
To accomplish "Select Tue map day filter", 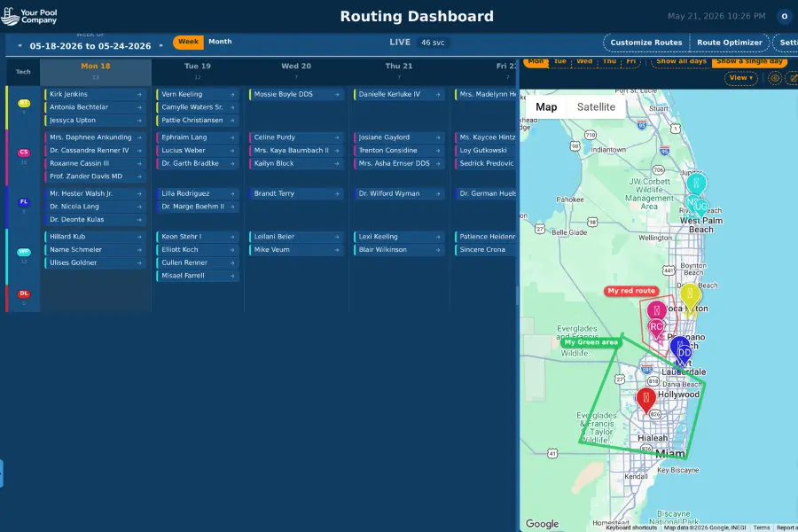I will click(559, 61).
